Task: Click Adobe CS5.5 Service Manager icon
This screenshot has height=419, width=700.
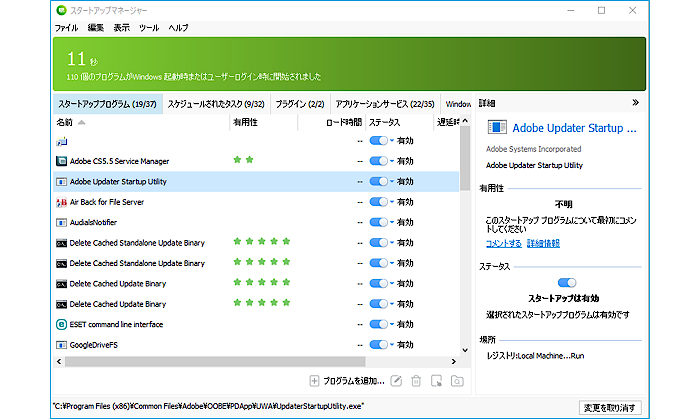Action: (x=62, y=161)
